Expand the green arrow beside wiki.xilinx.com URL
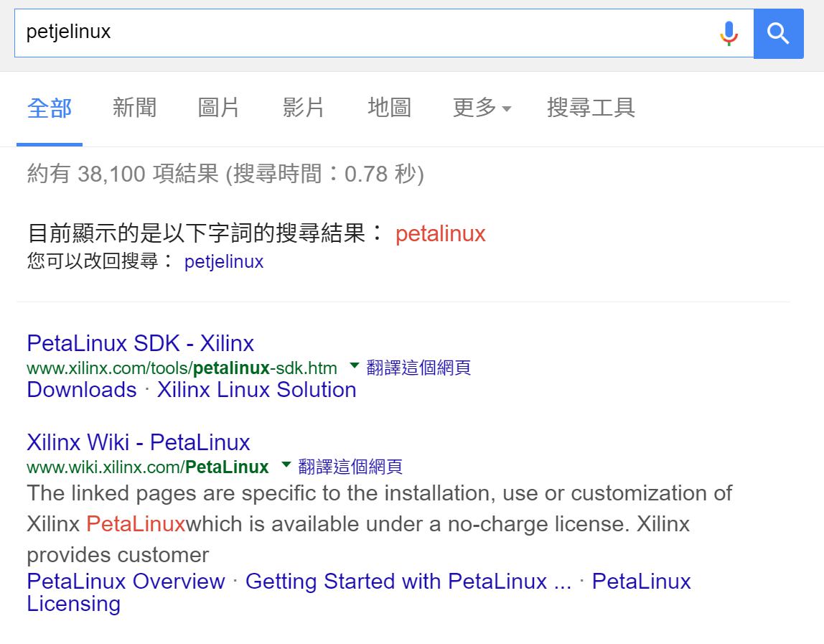824x644 pixels. [x=286, y=465]
